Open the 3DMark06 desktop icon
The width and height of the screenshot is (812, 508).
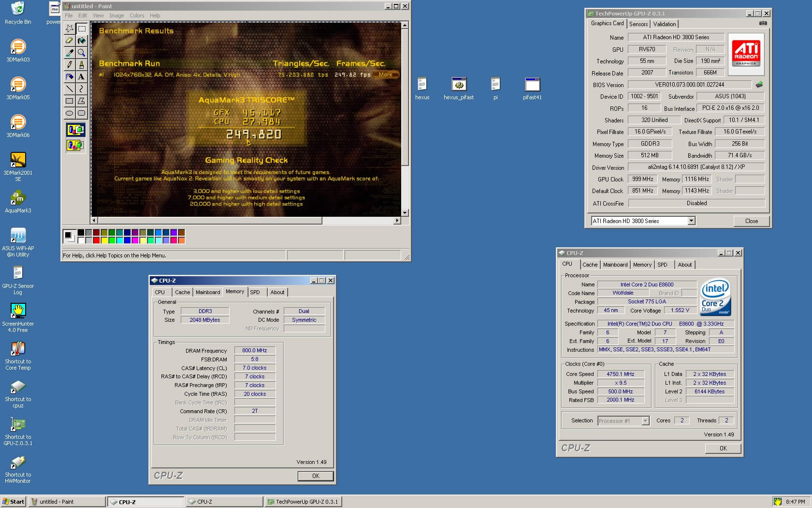click(x=18, y=126)
